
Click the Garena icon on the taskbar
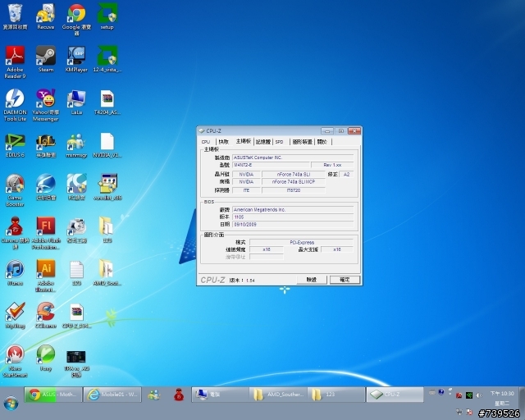179,395
